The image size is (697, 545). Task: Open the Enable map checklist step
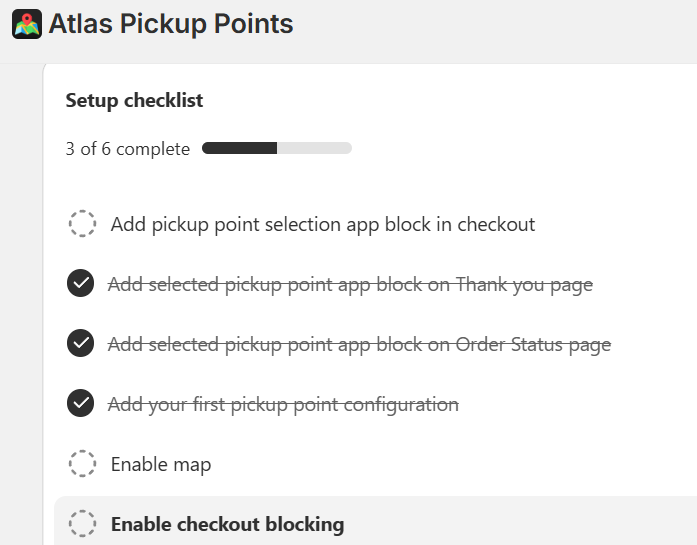coord(161,464)
